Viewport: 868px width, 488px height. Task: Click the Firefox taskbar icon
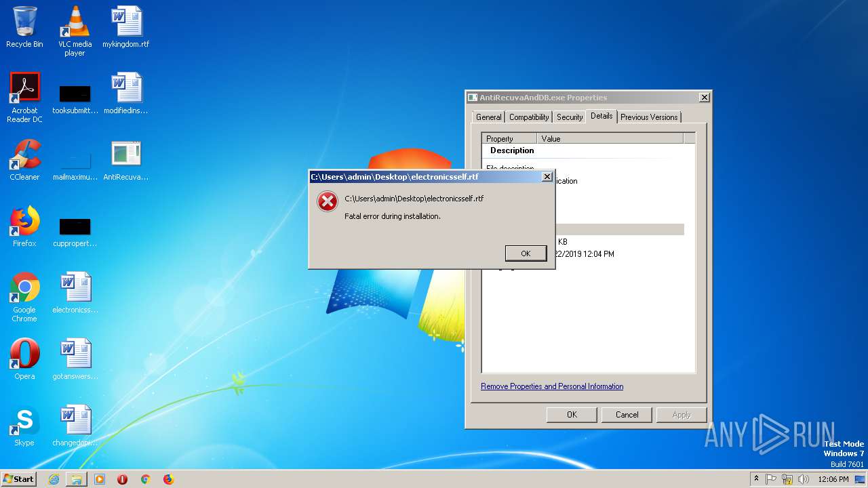coord(168,479)
